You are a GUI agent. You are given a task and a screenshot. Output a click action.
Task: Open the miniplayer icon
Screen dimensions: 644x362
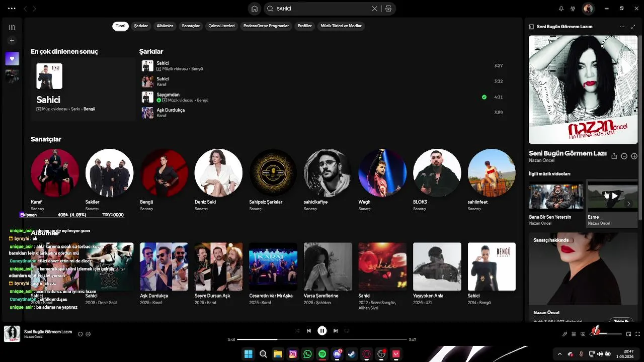(628, 334)
